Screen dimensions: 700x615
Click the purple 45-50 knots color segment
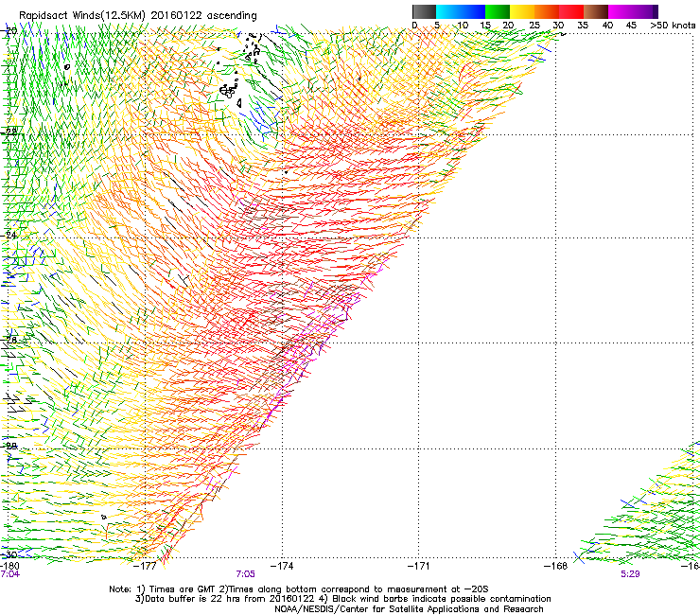pyautogui.click(x=645, y=11)
